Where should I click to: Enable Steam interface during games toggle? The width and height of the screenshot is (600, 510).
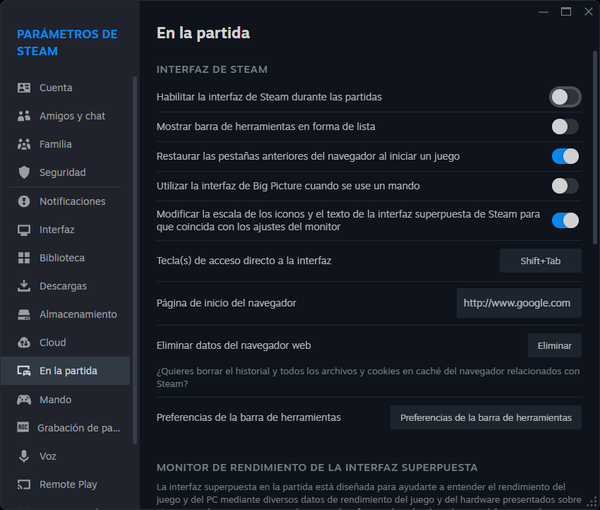[564, 97]
